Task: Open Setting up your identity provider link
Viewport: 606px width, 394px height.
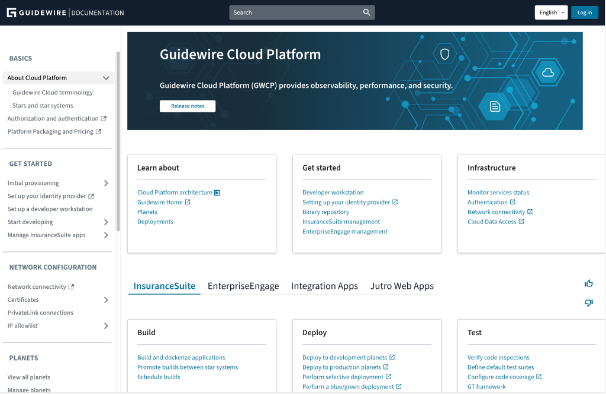Action: [x=346, y=202]
